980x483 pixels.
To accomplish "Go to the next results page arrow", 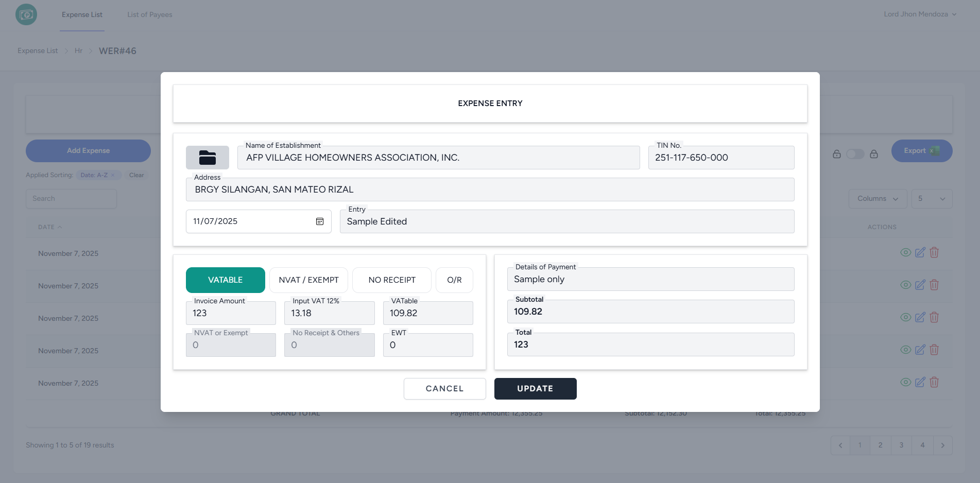I will point(943,445).
